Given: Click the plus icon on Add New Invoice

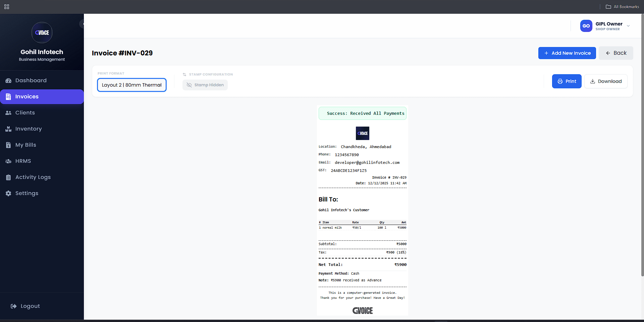Looking at the screenshot, I should 546,53.
